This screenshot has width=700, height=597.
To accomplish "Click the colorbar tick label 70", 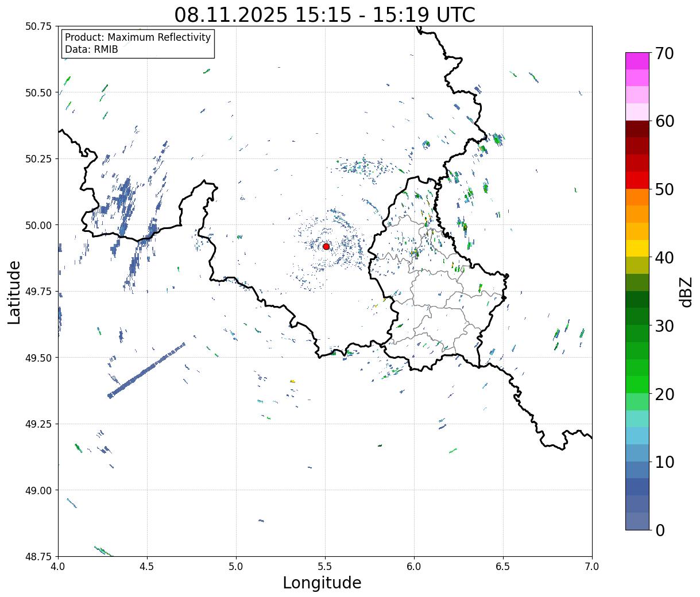I will coord(664,53).
